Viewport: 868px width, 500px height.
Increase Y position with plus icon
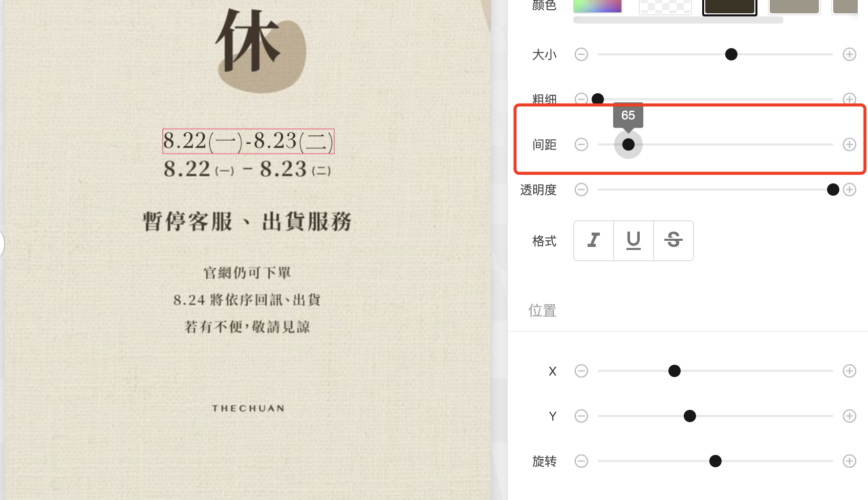click(850, 416)
